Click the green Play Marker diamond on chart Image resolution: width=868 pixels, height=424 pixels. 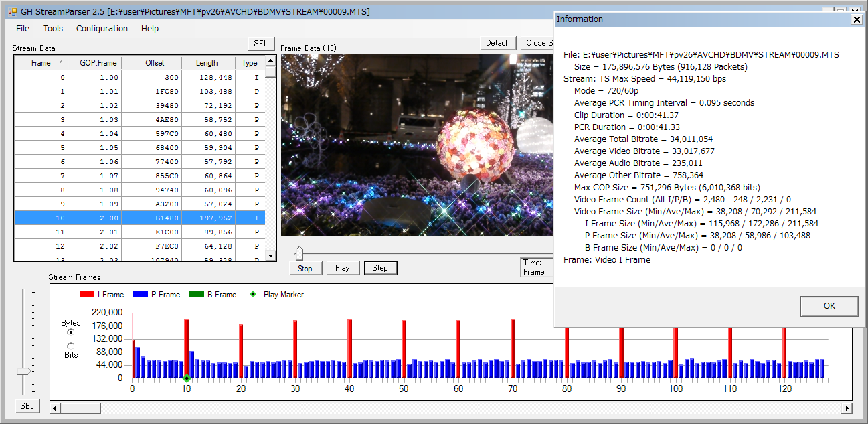click(187, 378)
